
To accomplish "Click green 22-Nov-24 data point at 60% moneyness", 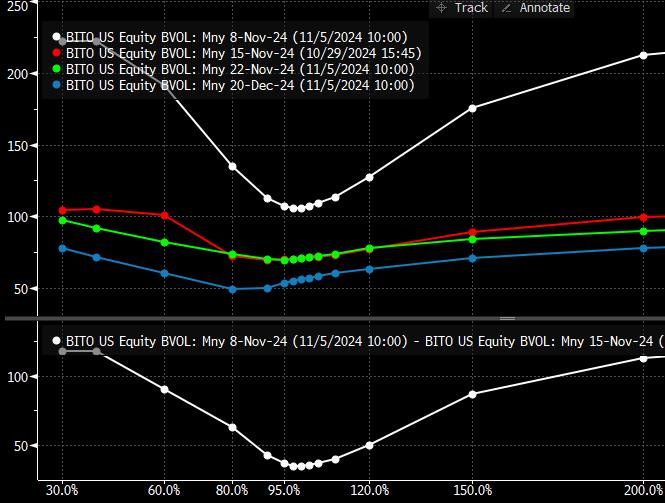I will point(164,243).
